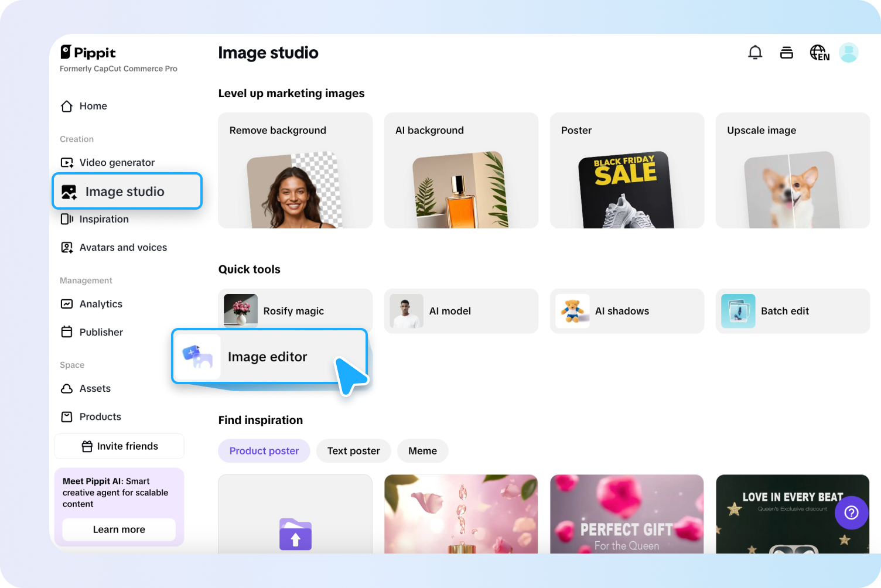Expand the profile avatar menu
The width and height of the screenshot is (881, 588).
click(x=849, y=53)
